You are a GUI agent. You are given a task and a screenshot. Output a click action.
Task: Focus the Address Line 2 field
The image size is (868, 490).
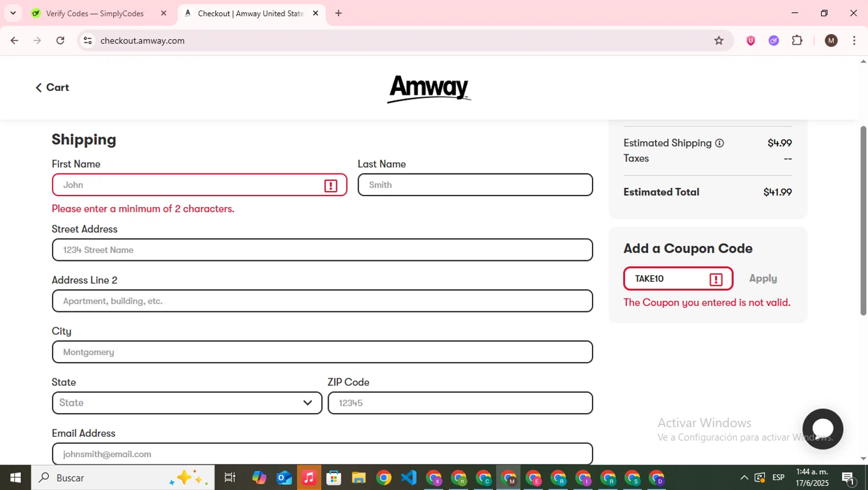pyautogui.click(x=322, y=301)
